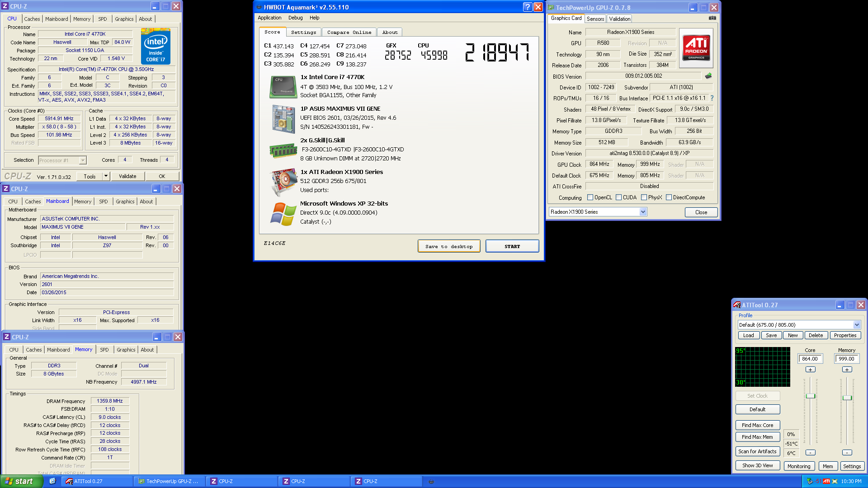The image size is (868, 488).
Task: Open the Application menu in Aquamark
Action: pyautogui.click(x=269, y=18)
